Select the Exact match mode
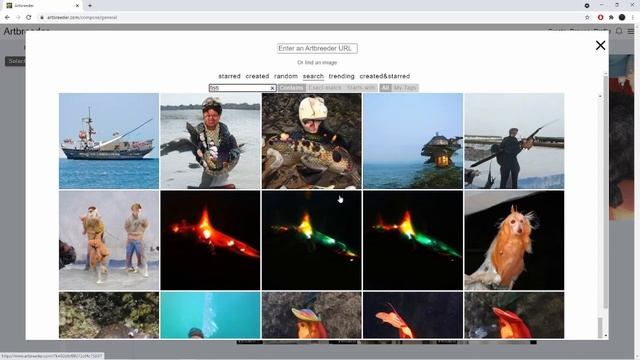Viewport: 640px width, 360px height. click(x=325, y=88)
